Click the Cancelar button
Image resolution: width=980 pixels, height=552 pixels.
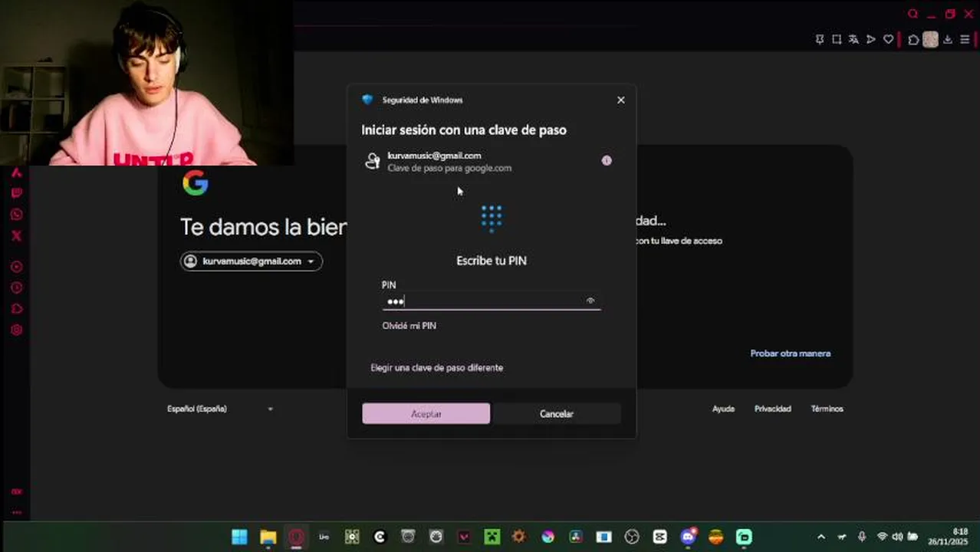[x=556, y=414]
